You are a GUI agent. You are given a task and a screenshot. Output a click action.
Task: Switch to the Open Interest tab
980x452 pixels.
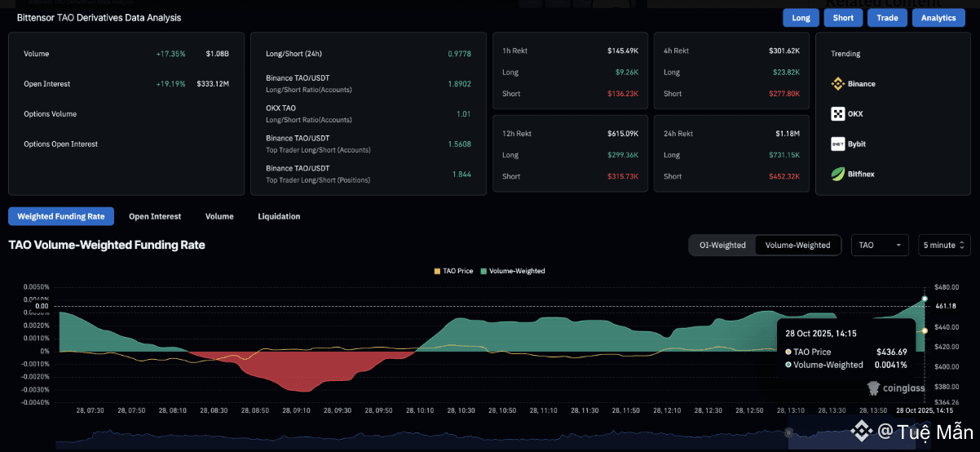click(155, 216)
